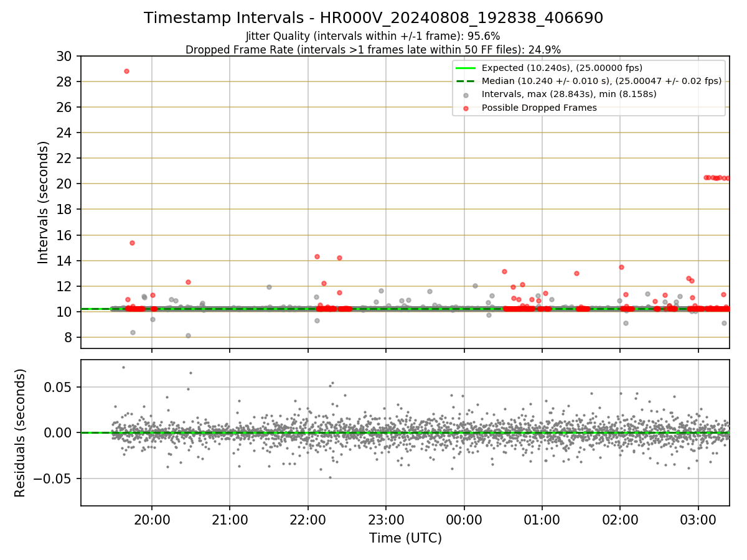Image resolution: width=747 pixels, height=560 pixels.
Task: Click the plot title 'Timestamp Intervals - HR000V_20240808_192838_406690'
Action: coord(374,18)
